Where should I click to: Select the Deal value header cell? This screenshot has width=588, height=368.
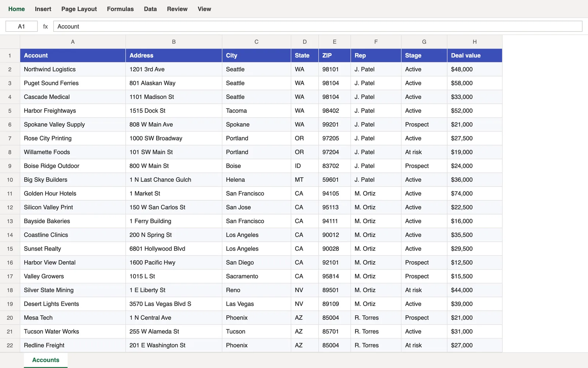(475, 56)
